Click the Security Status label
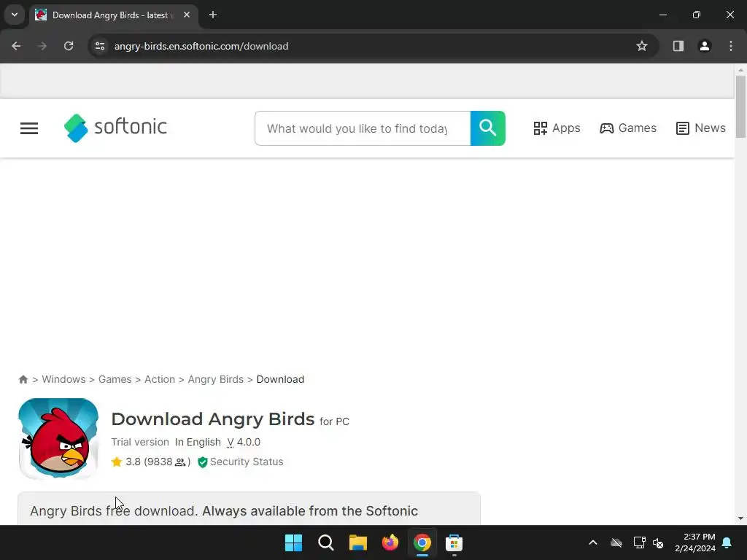This screenshot has width=747, height=560. (x=247, y=462)
